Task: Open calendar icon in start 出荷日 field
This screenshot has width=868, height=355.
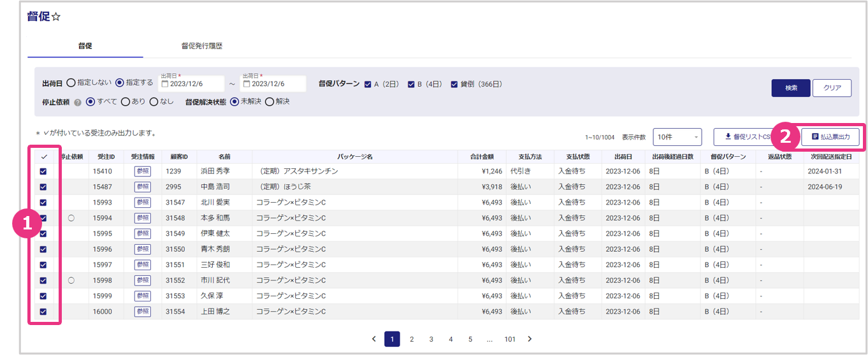Action: click(165, 84)
